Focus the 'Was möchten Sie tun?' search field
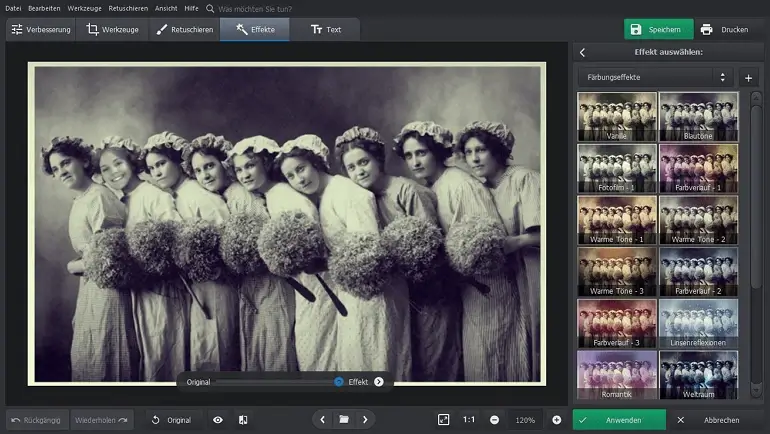The height and width of the screenshot is (434, 770). pyautogui.click(x=255, y=9)
